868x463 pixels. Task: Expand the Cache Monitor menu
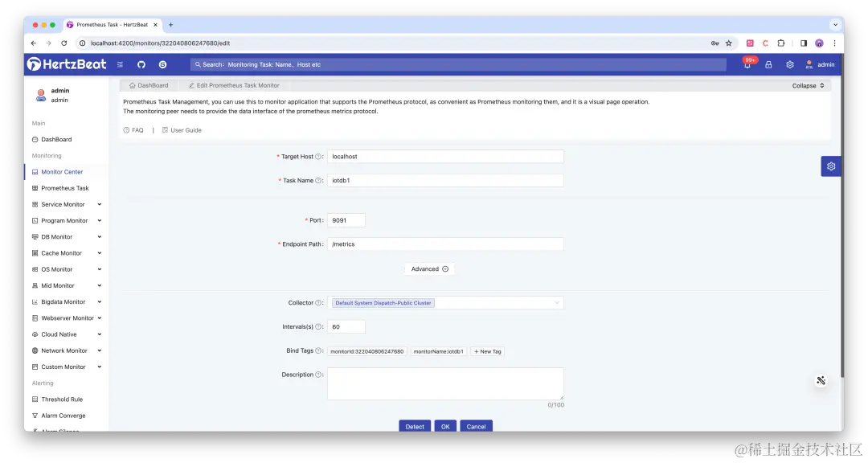coord(67,253)
